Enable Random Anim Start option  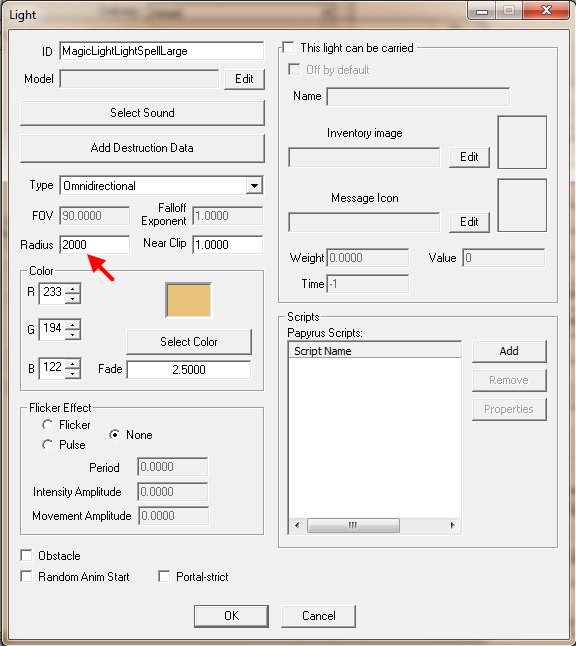[x=26, y=576]
